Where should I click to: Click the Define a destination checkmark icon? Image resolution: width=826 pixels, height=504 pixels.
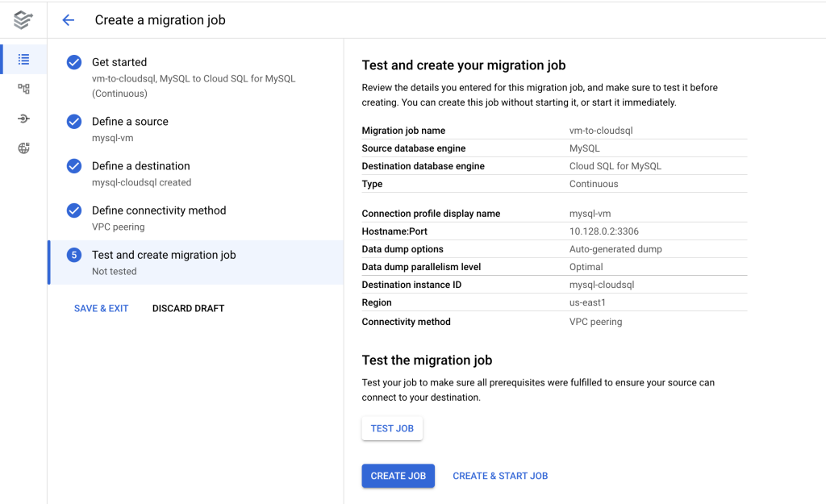(74, 166)
